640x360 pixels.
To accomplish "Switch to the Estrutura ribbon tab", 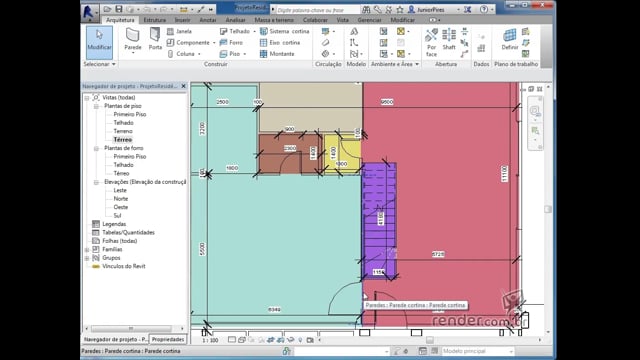I will pyautogui.click(x=154, y=20).
